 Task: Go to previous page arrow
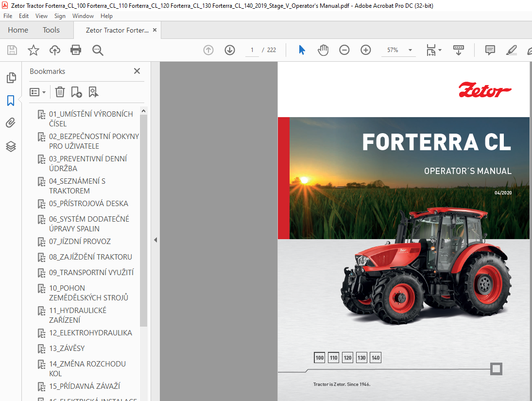click(208, 50)
